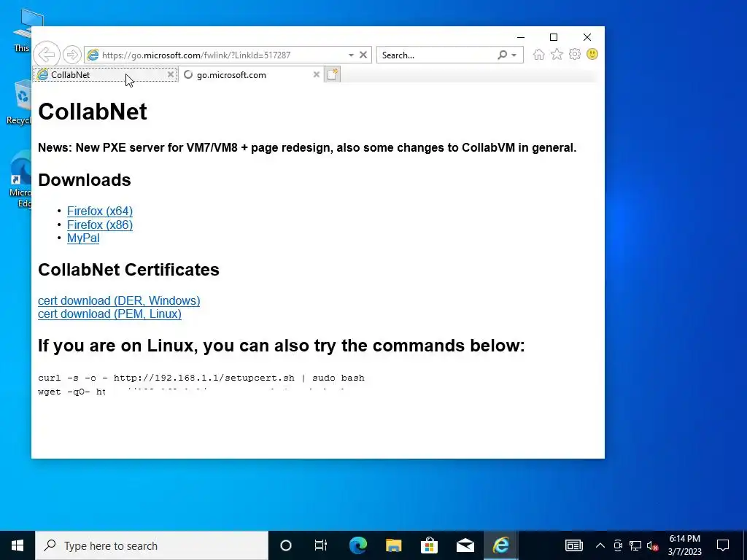Show hidden tray icons chevron

click(x=600, y=545)
